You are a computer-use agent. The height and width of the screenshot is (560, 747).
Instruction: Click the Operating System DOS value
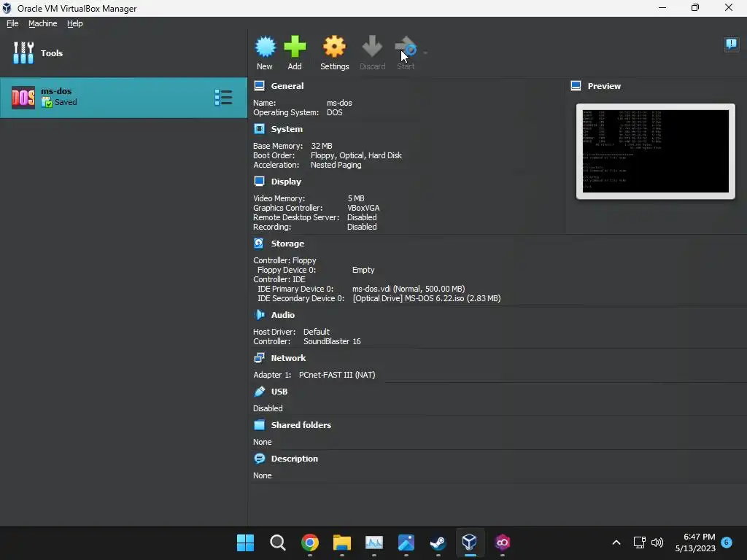[x=334, y=112]
